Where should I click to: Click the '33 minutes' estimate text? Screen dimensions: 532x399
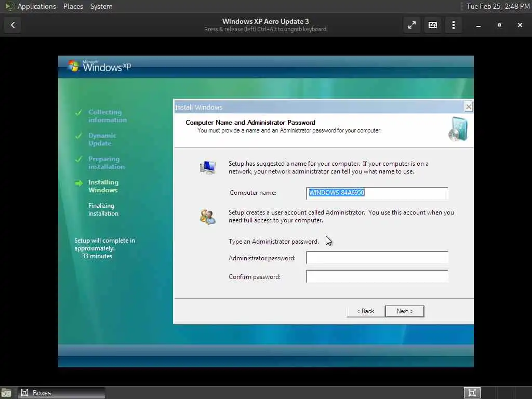(x=97, y=256)
